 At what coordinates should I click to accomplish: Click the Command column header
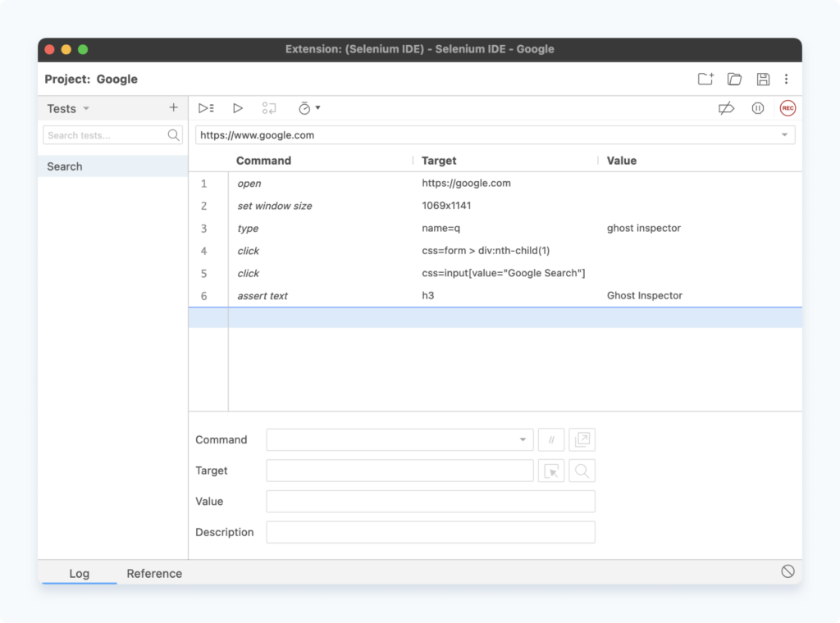[x=263, y=161]
